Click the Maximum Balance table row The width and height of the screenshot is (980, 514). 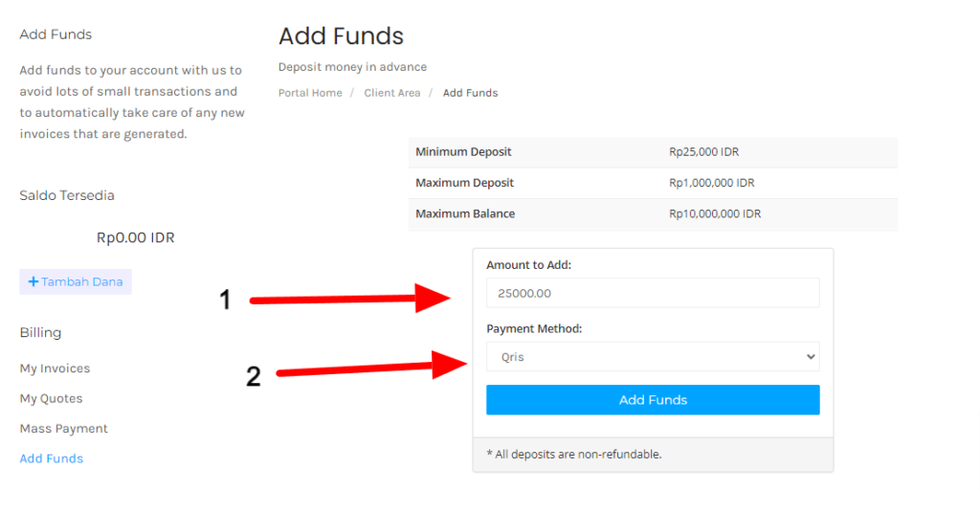click(x=653, y=213)
